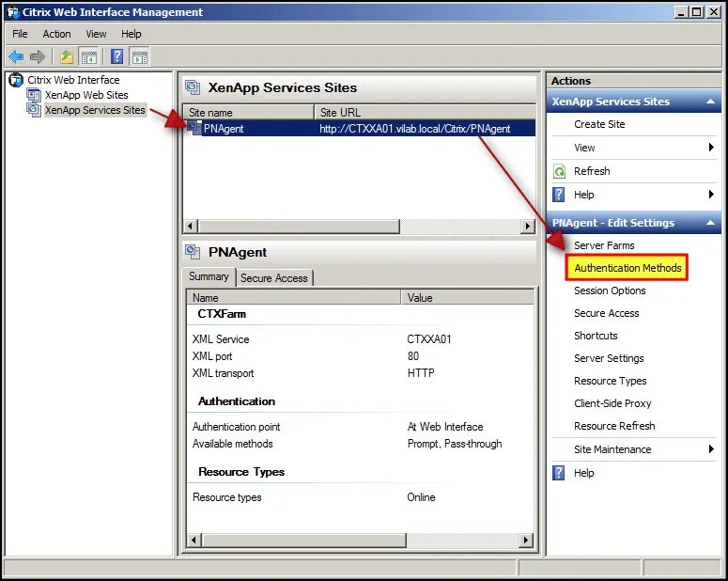Expand the Site Maintenance submenu arrow

(711, 449)
